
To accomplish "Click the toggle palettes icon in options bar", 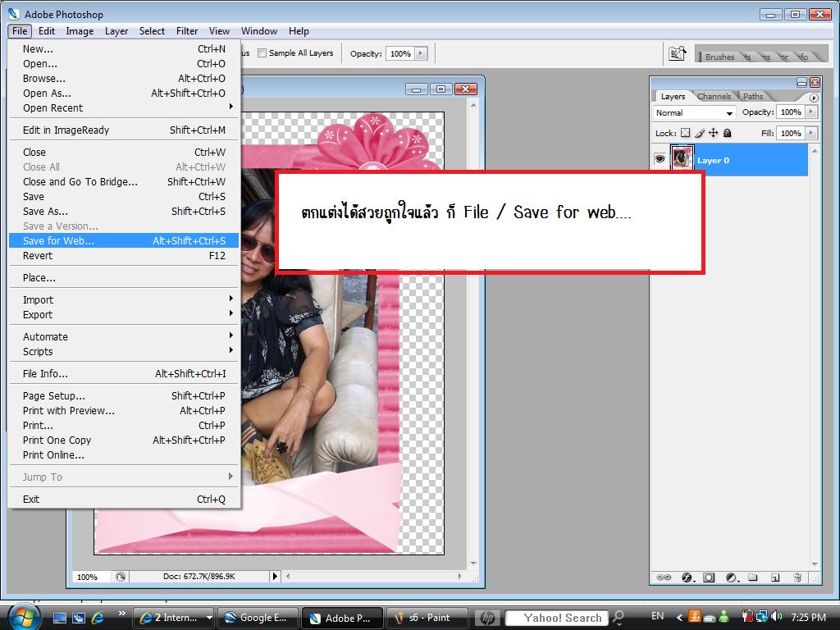I will click(677, 53).
